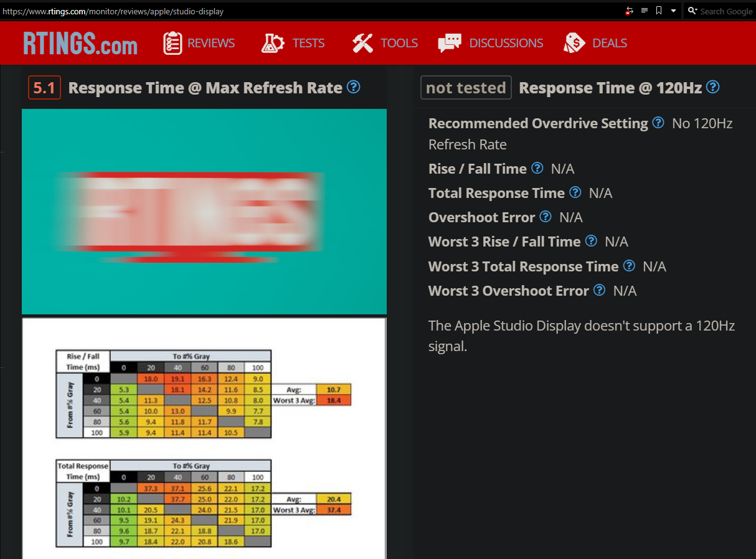Viewport: 756px width, 559px height.
Task: Click the blocked content arrows icon in address bar
Action: [x=630, y=11]
